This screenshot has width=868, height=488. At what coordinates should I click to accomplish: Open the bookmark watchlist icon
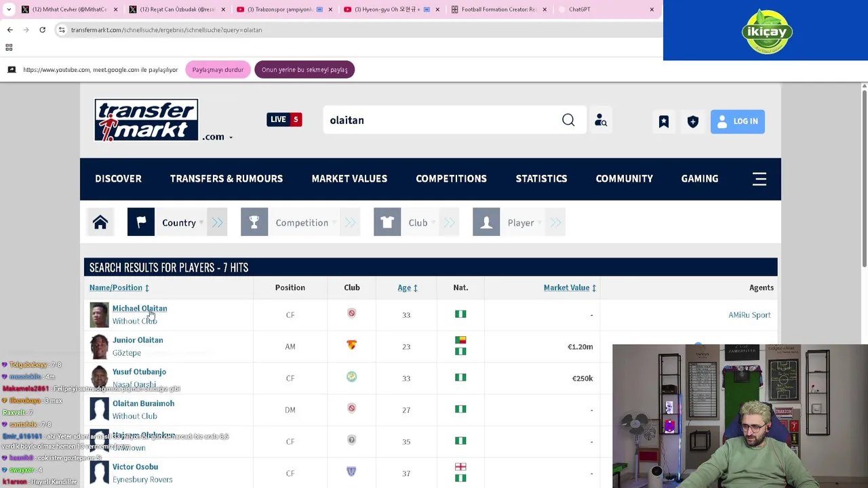664,121
